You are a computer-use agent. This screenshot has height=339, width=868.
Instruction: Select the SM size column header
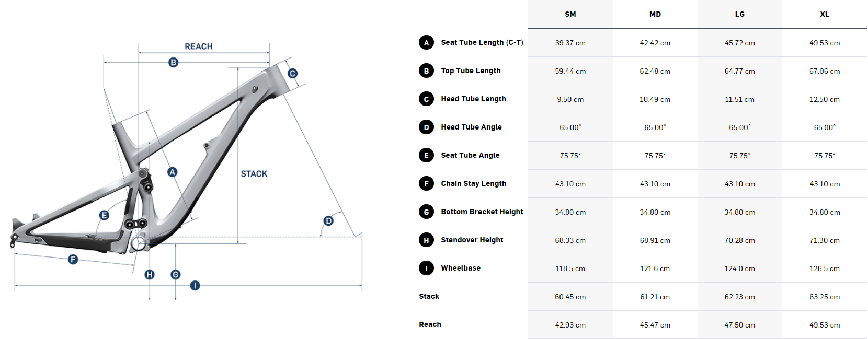pyautogui.click(x=570, y=15)
